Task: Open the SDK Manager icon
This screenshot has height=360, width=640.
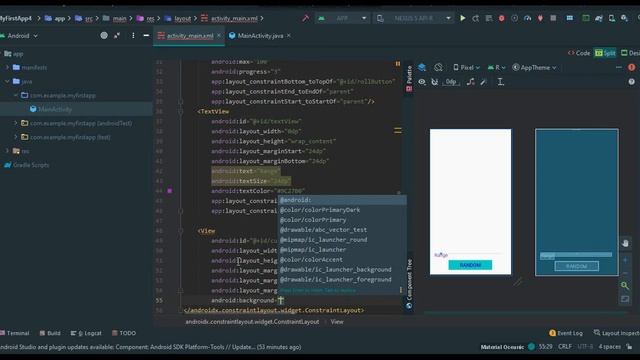Action: (624, 18)
